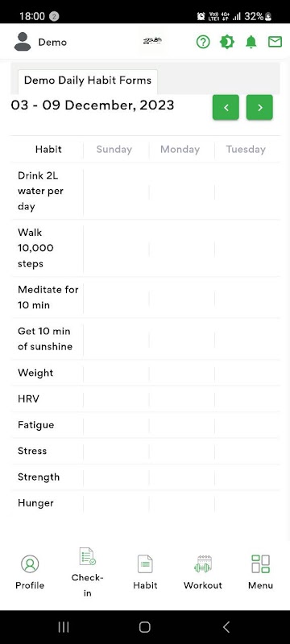Toggle the brightness theme icon
290x644 pixels.
tap(226, 42)
